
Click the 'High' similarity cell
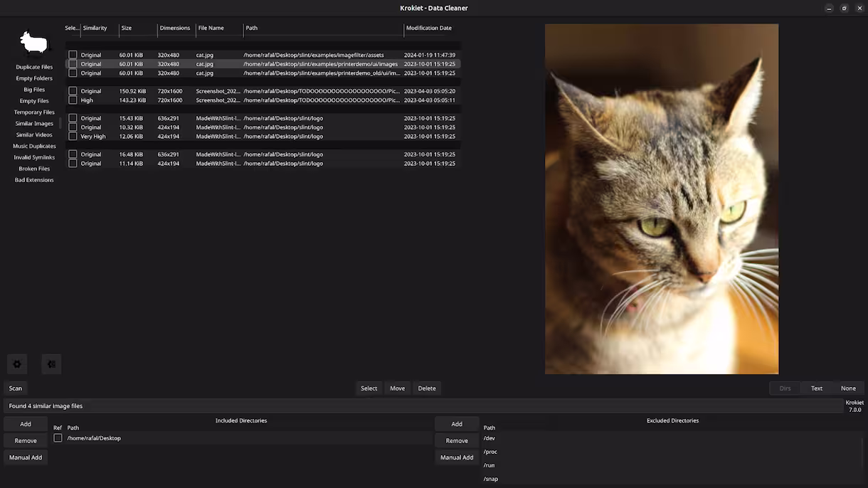click(87, 100)
